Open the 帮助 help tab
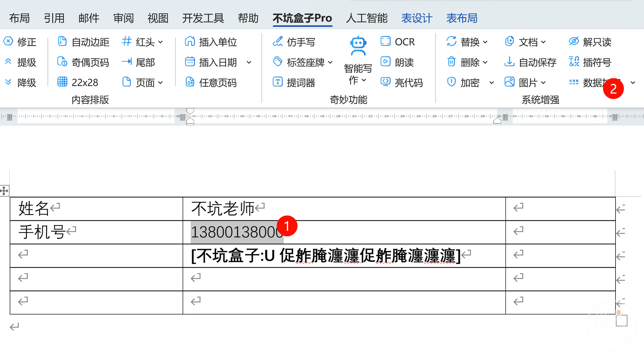 coord(248,18)
